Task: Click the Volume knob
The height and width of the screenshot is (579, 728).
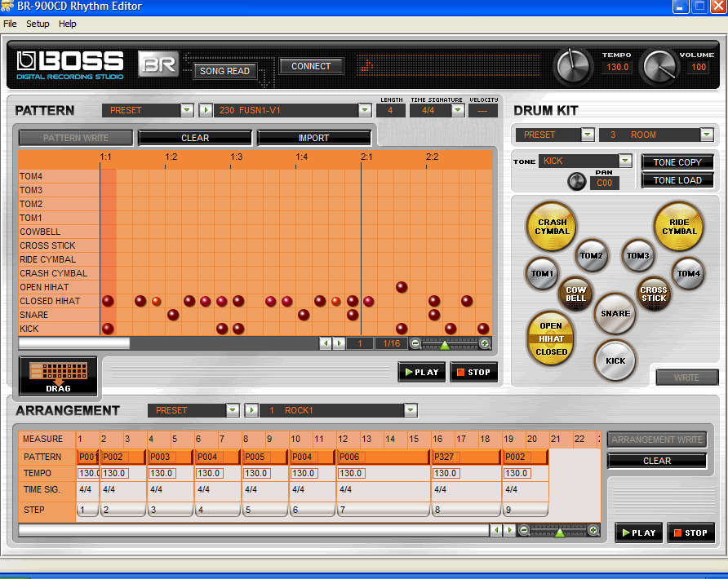Action: click(x=659, y=66)
